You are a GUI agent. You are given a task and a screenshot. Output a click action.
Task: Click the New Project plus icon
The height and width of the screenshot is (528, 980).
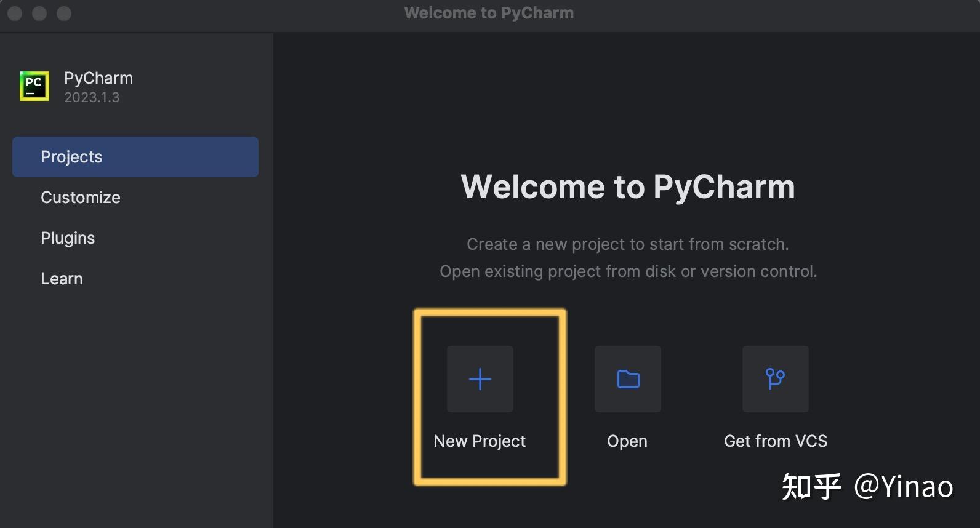coord(480,379)
